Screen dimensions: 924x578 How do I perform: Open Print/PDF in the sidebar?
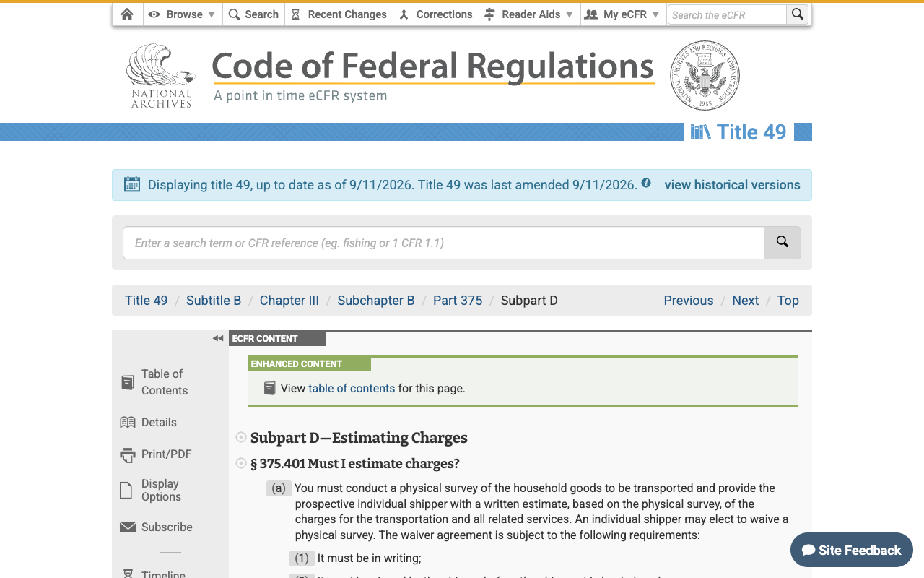(156, 454)
